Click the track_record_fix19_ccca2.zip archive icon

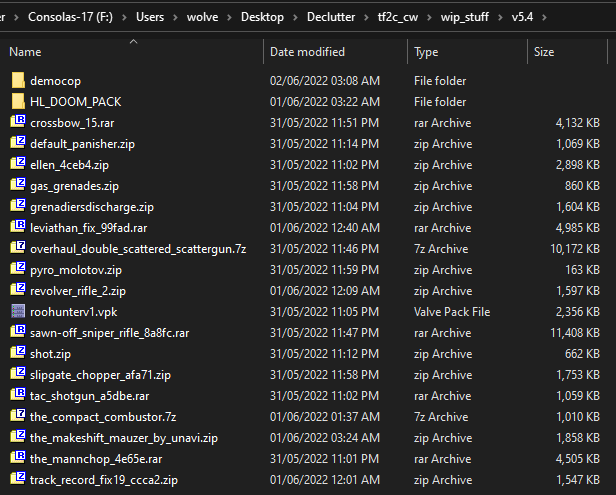click(x=18, y=479)
